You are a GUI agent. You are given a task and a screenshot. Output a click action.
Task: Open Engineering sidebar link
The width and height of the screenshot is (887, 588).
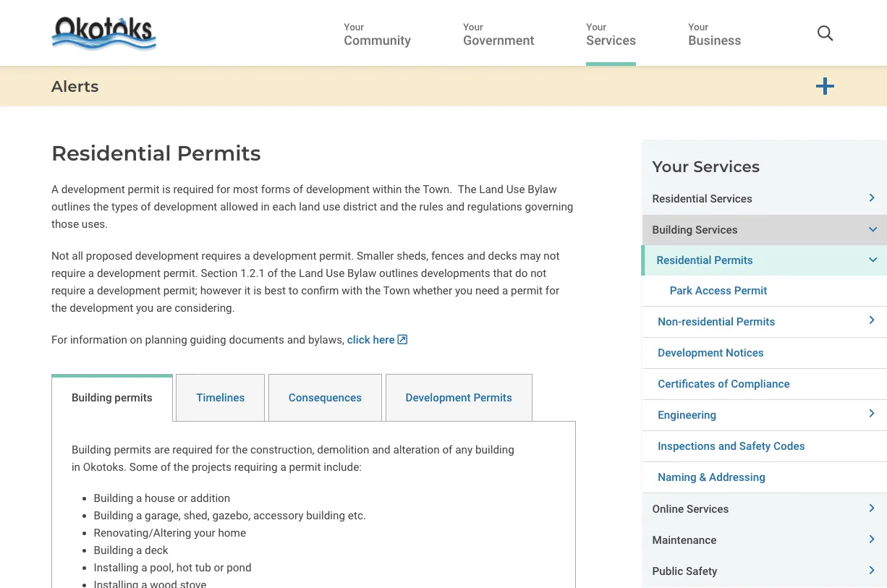[687, 415]
